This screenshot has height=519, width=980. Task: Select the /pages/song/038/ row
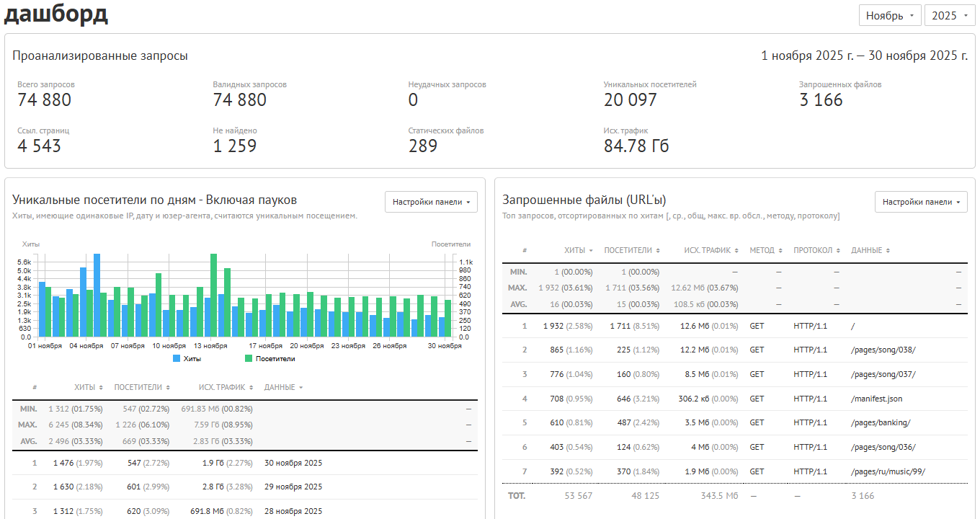(735, 350)
